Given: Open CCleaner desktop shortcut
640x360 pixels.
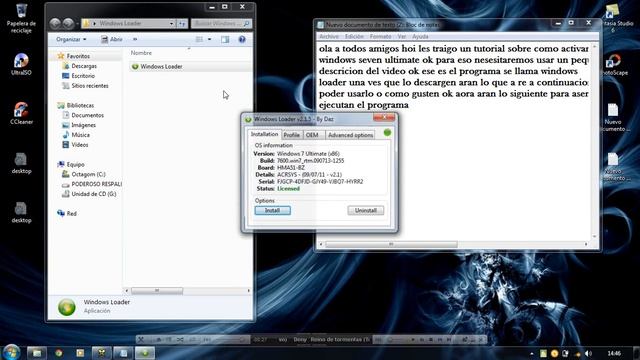Looking at the screenshot, I should tap(21, 113).
